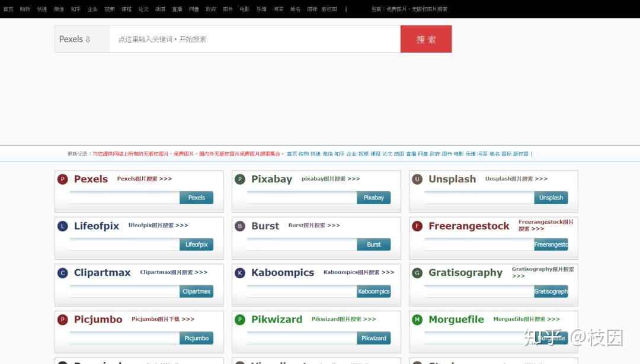Open 电影 in the black top bar
This screenshot has height=364, width=640.
[x=245, y=9]
